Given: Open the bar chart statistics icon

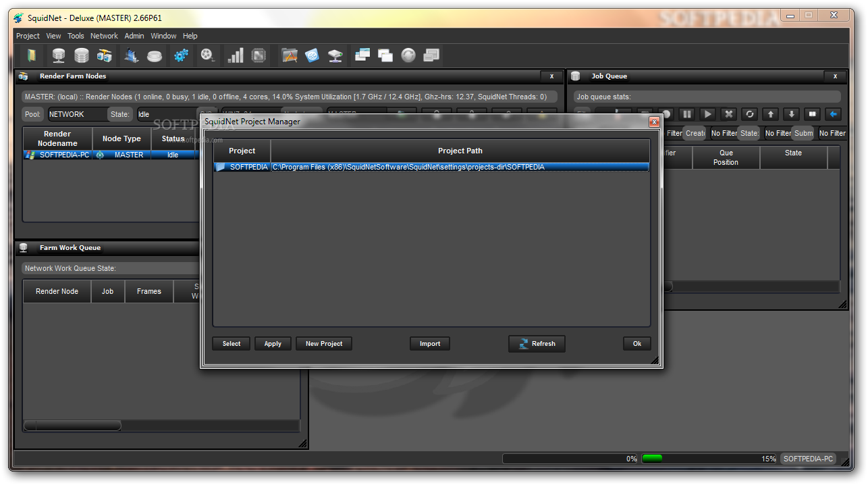Looking at the screenshot, I should click(236, 55).
